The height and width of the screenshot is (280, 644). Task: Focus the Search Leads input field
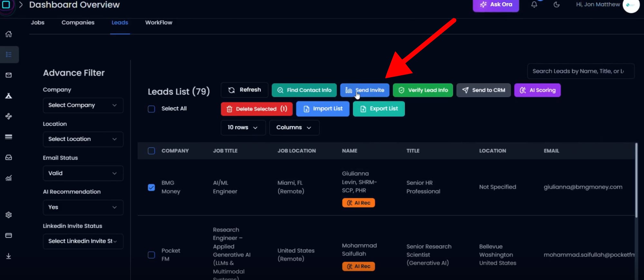[x=580, y=71]
